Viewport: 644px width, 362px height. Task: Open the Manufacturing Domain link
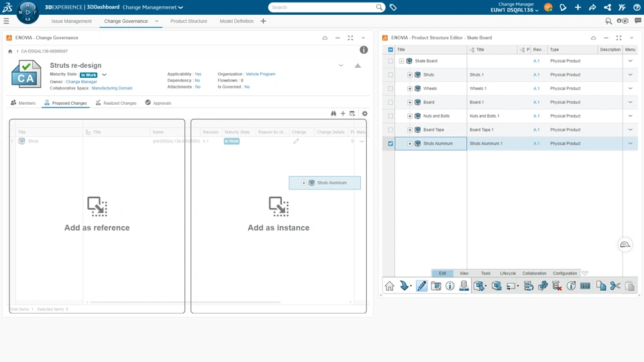(112, 88)
